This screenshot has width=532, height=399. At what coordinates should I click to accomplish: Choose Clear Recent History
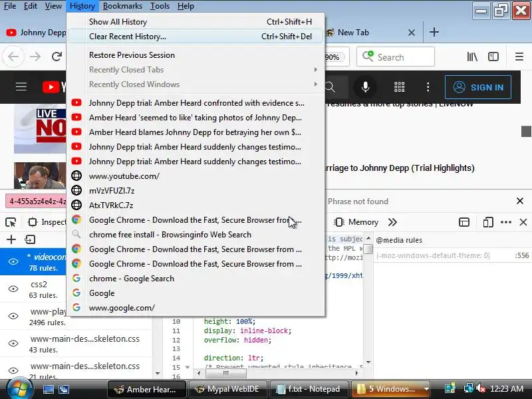coord(196,37)
